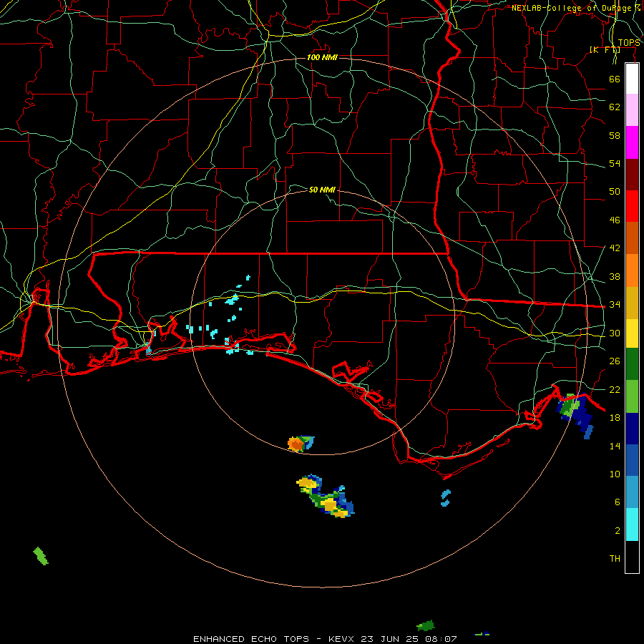Click the bright yellow legend swatch beside 30
This screenshot has height=644, width=644.
[632, 333]
